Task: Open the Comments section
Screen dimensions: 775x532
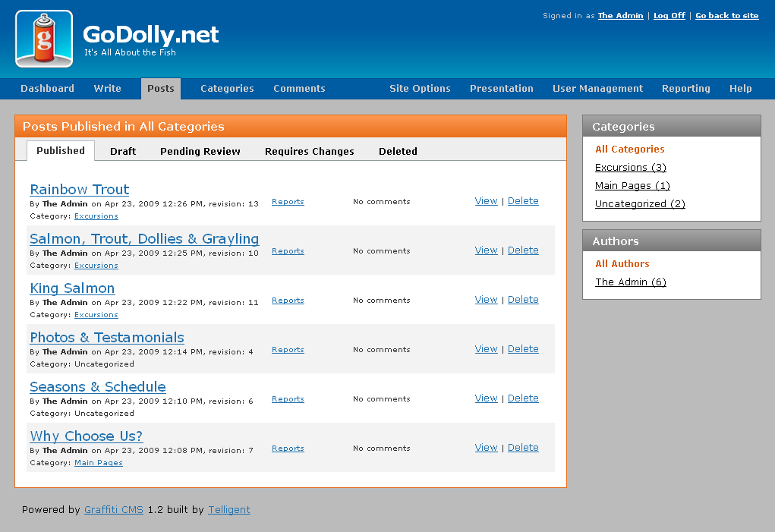Action: point(299,89)
